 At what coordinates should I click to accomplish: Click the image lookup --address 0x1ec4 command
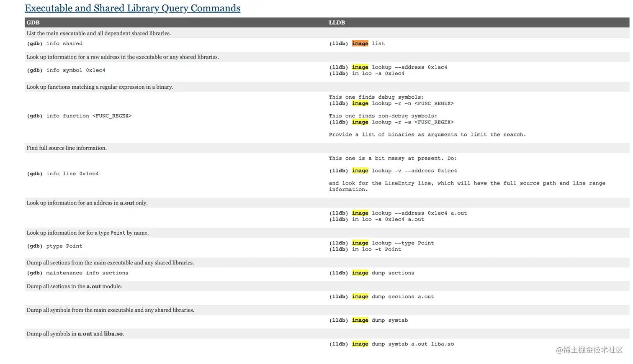coord(388,67)
